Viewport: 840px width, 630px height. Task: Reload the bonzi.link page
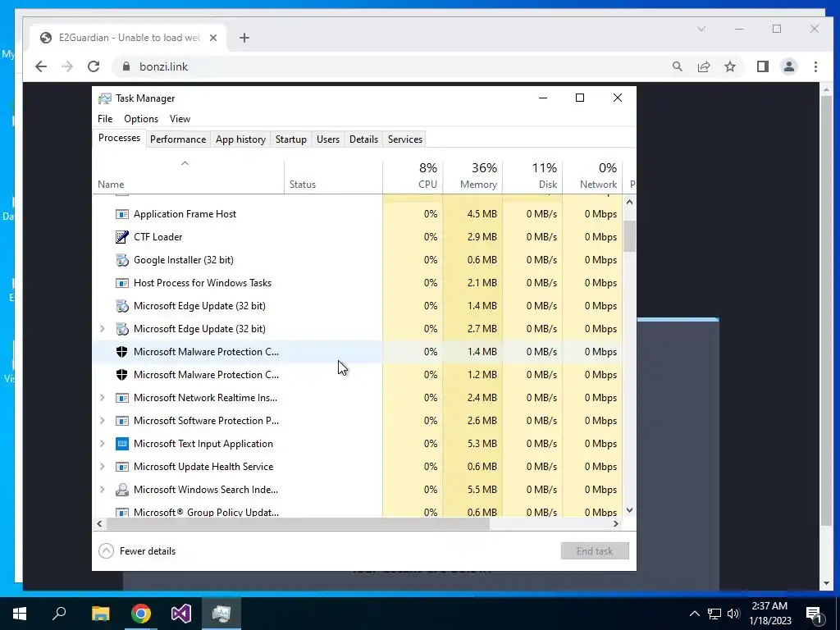[94, 66]
